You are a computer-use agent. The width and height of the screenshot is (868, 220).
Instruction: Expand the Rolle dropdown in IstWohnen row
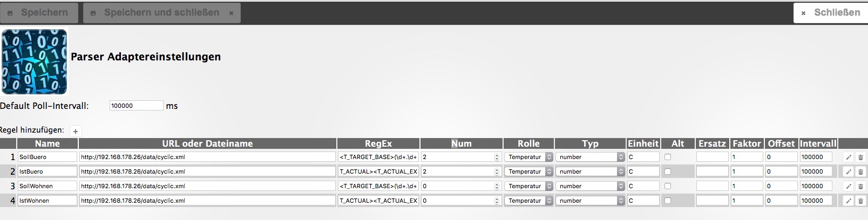click(528, 201)
